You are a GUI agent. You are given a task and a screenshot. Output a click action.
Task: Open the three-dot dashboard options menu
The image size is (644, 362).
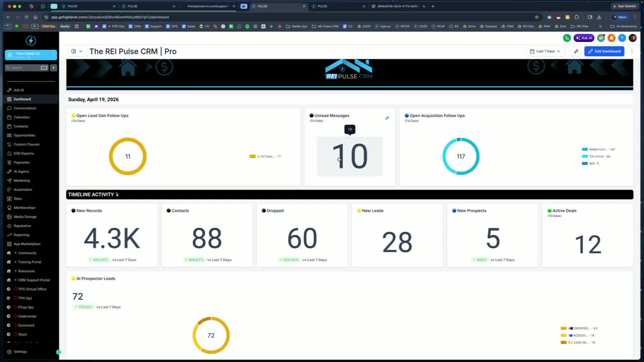pos(632,51)
